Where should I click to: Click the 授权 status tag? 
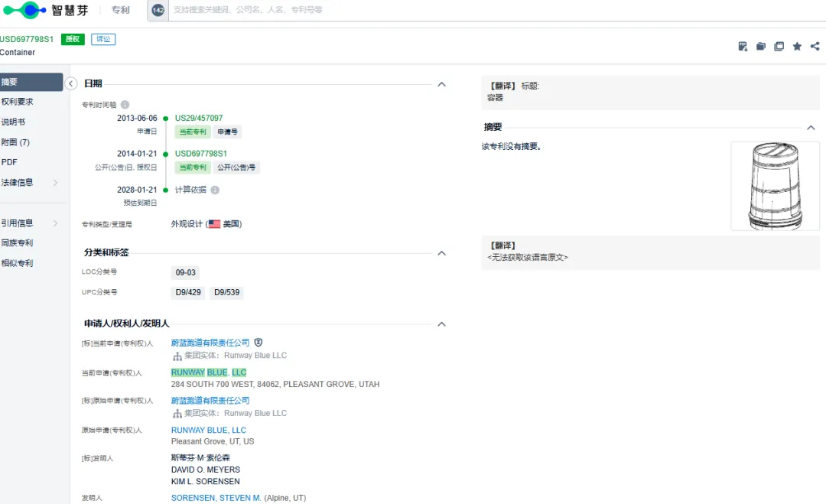(x=73, y=39)
